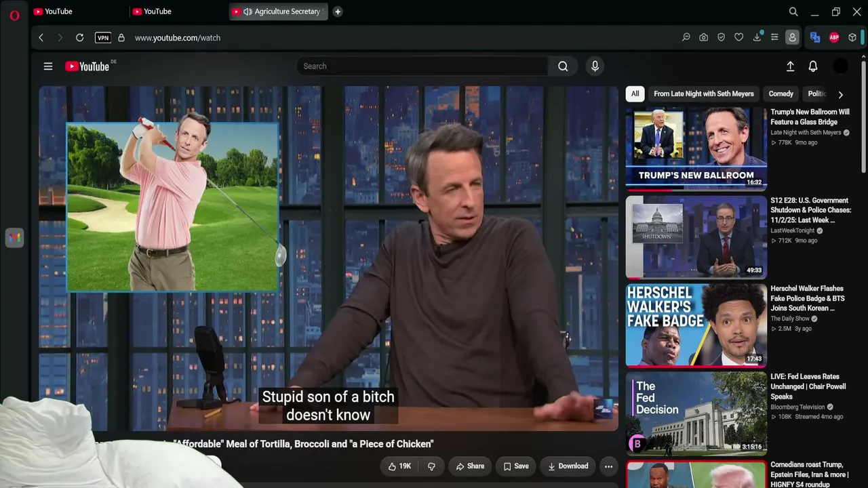868x488 pixels.
Task: Save video to a playlist
Action: point(516,466)
